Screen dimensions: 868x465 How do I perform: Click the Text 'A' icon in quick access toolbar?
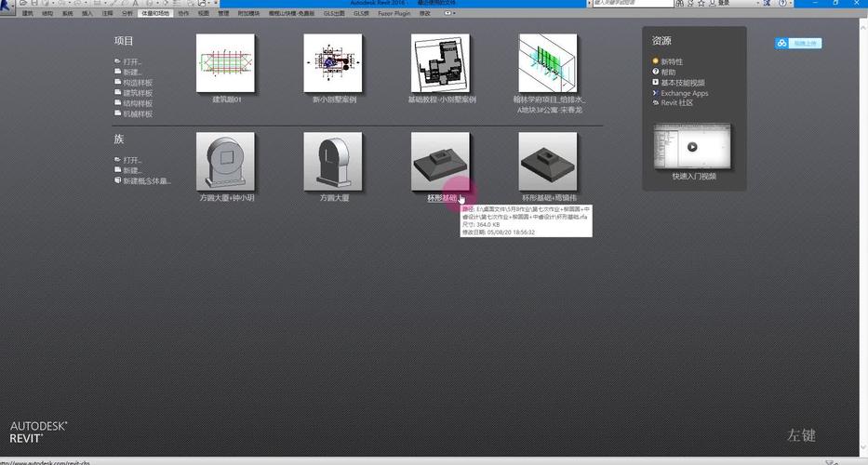(x=135, y=3)
